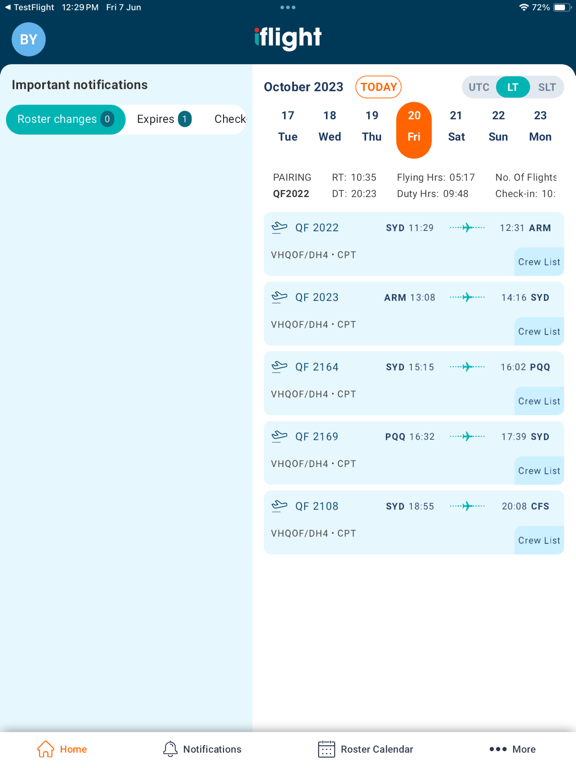The height and width of the screenshot is (768, 576).
Task: Click the DT: 20:23 value
Action: point(354,193)
